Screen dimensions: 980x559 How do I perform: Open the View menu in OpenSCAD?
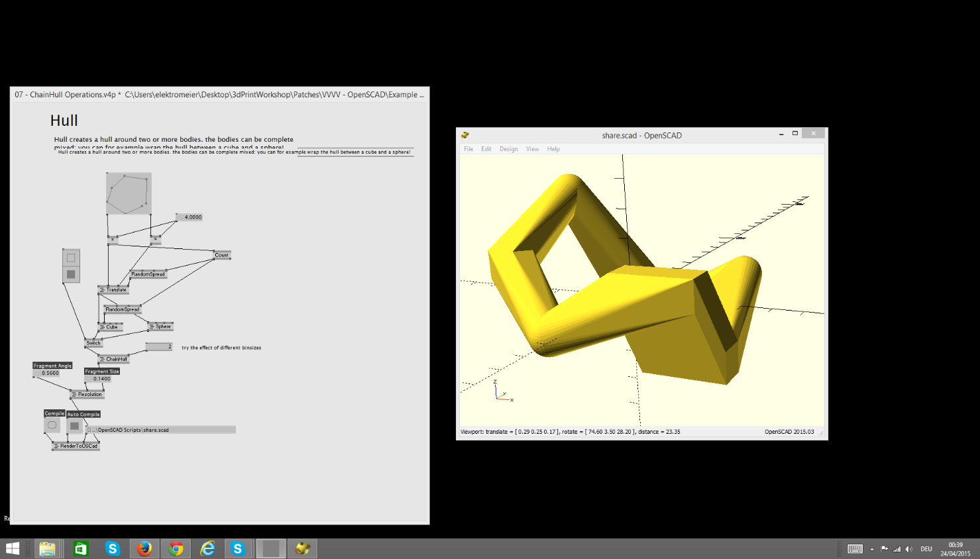[532, 149]
